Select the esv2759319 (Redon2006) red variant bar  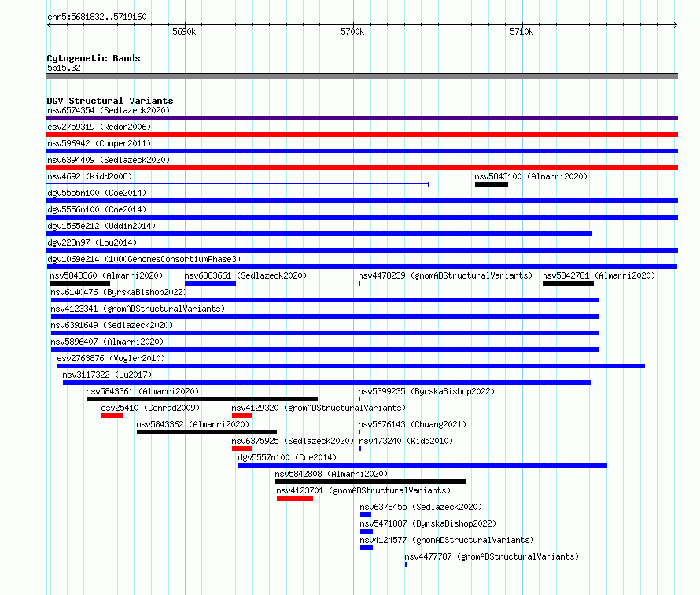(362, 135)
